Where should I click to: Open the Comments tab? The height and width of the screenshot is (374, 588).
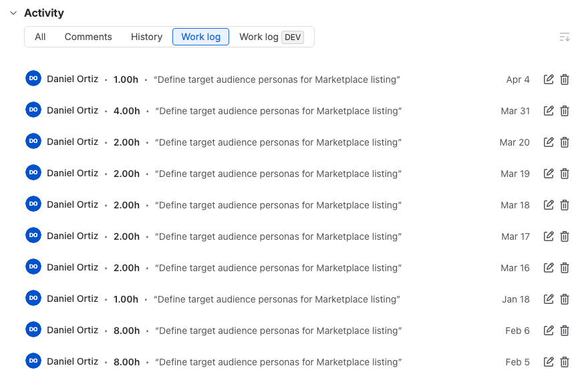pos(88,37)
